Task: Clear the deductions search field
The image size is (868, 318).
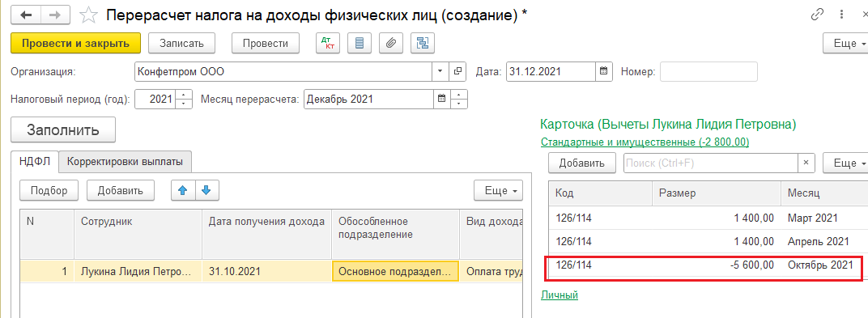Action: [x=806, y=163]
